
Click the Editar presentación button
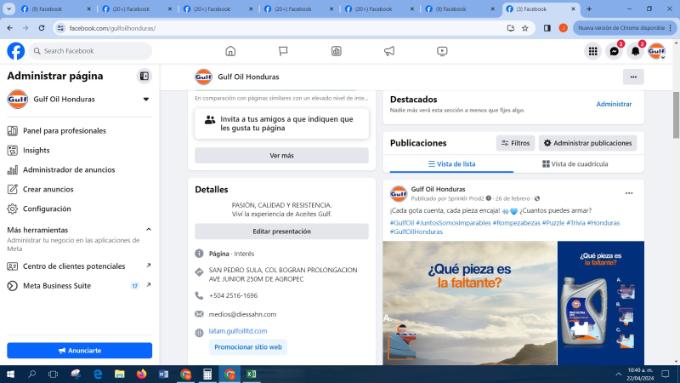pos(281,232)
